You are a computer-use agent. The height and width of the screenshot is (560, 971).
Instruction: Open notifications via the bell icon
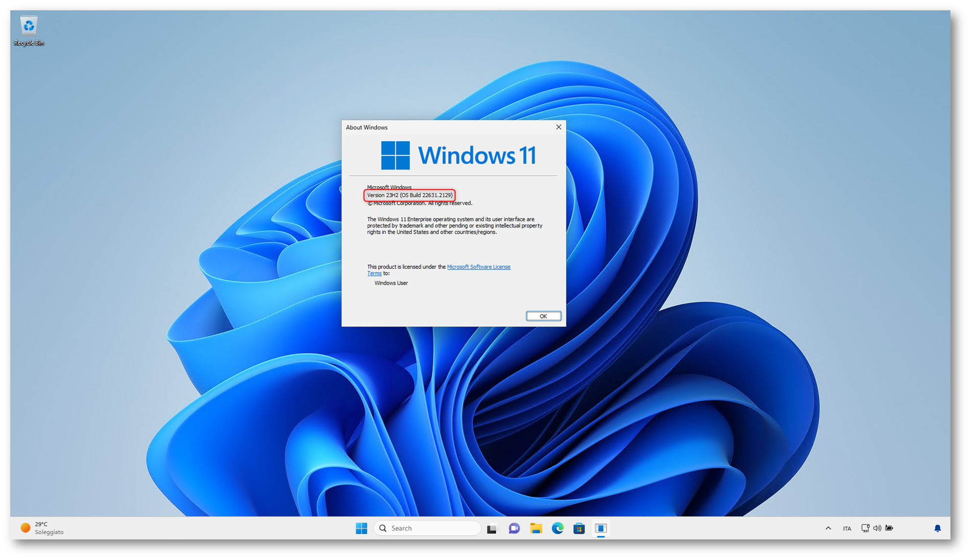click(x=937, y=528)
